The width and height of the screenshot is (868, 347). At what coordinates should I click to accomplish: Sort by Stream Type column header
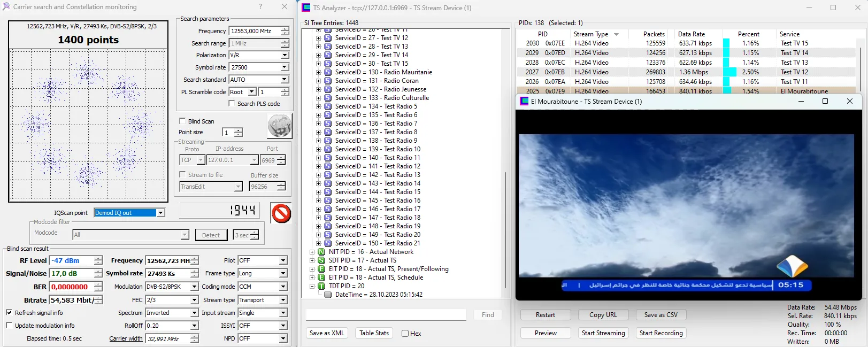[591, 34]
